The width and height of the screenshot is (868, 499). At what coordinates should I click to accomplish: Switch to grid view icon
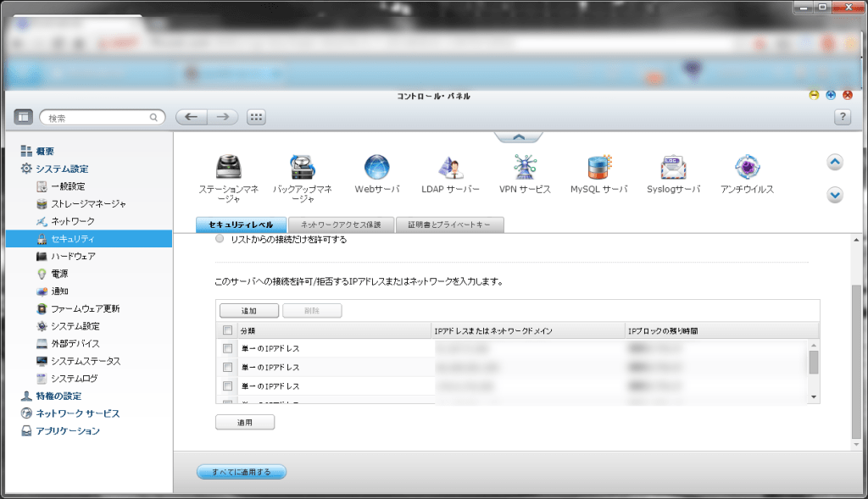point(256,117)
